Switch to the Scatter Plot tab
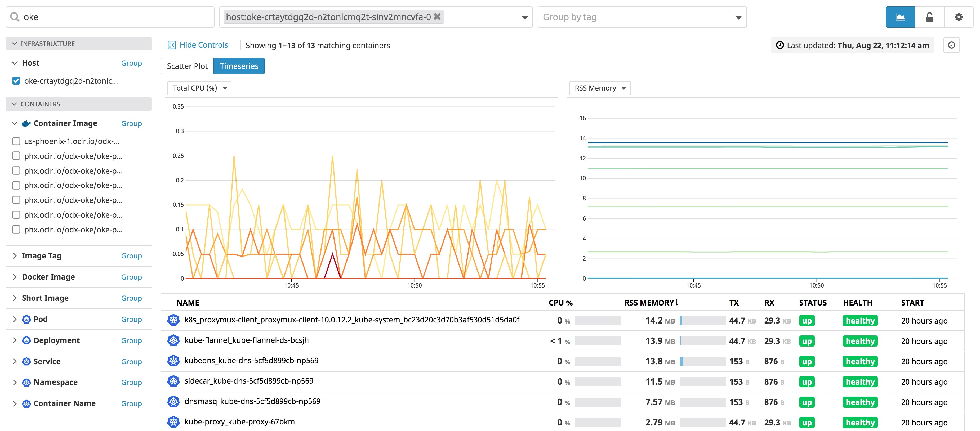 [x=187, y=66]
